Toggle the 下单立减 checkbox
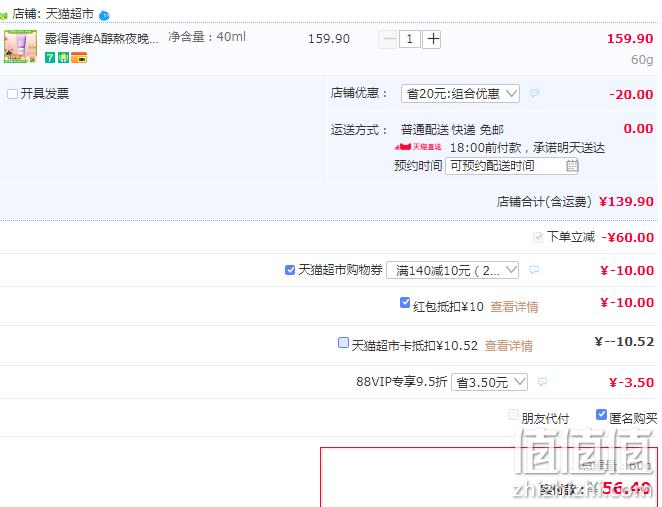 pos(538,237)
